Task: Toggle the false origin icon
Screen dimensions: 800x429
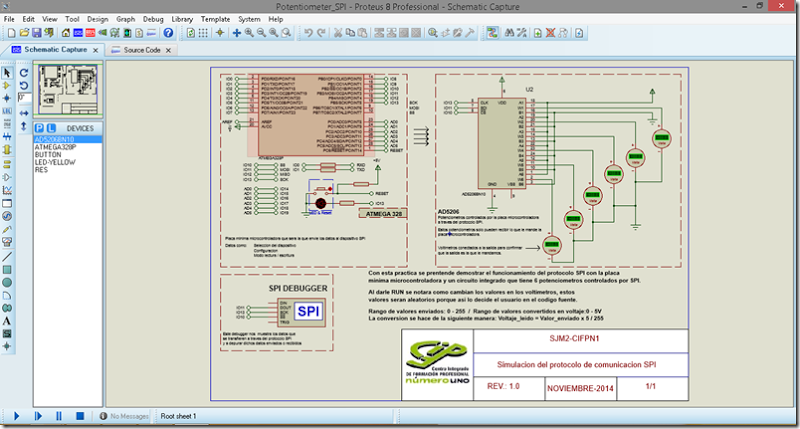Action: (x=220, y=33)
